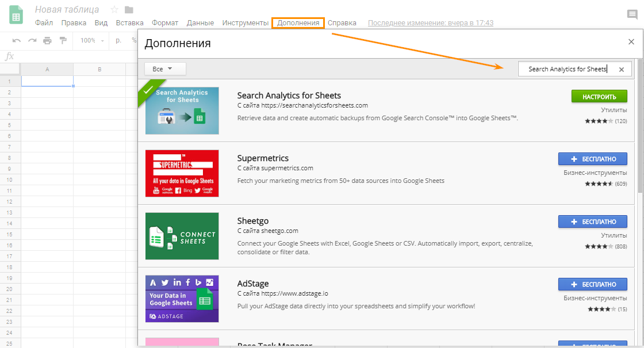Click БЕСПЛАТНО button for AdStage

593,284
